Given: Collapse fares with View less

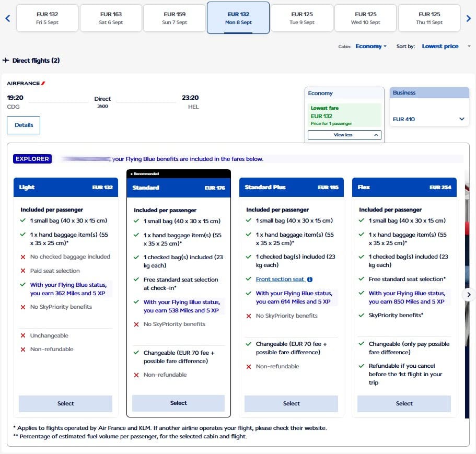Looking at the screenshot, I should coord(344,135).
